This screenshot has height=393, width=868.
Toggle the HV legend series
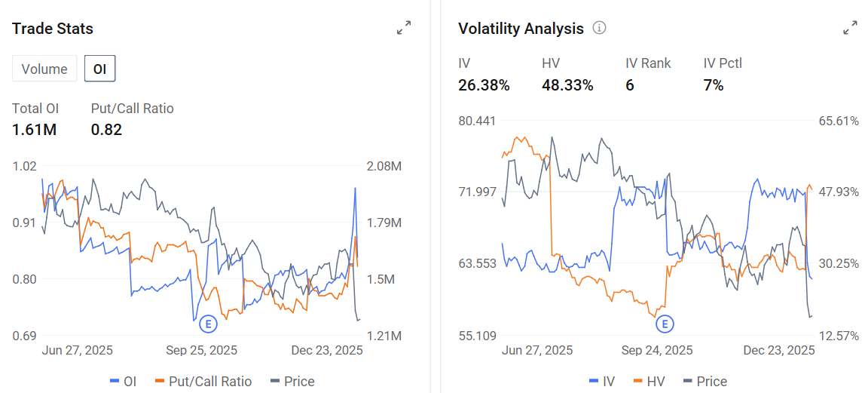pos(649,382)
